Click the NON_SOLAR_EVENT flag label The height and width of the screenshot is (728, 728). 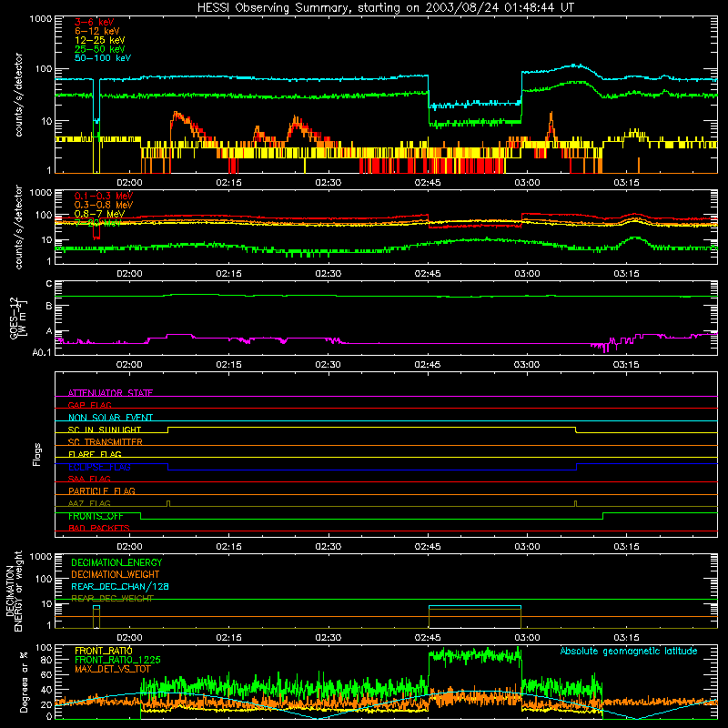pos(110,418)
